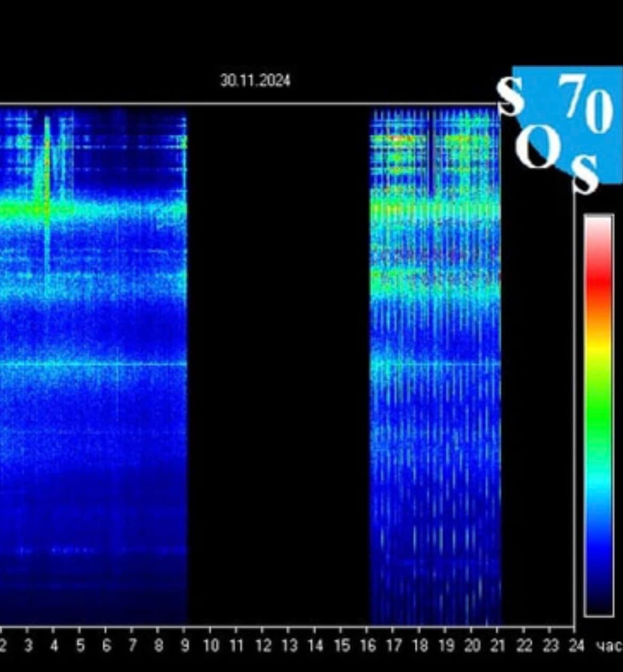Click the vertical green spike near hour 4
This screenshot has height=672, width=623.
(x=47, y=170)
